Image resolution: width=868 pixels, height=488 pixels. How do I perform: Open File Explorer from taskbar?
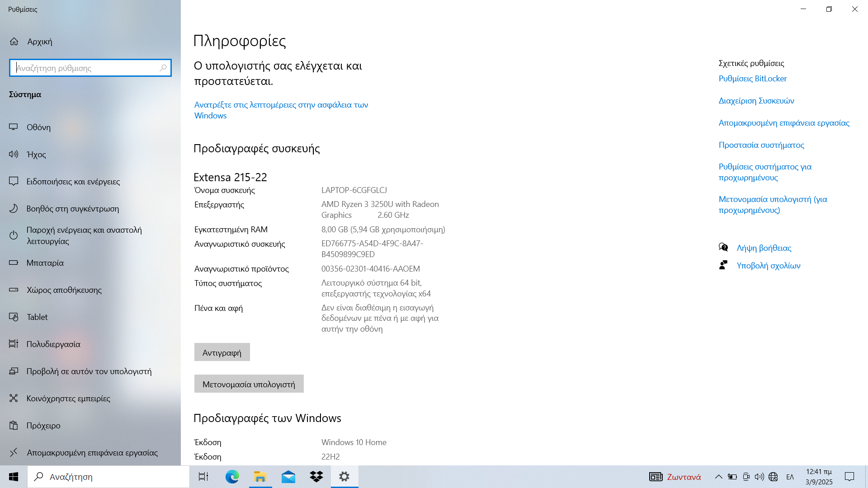tap(260, 477)
